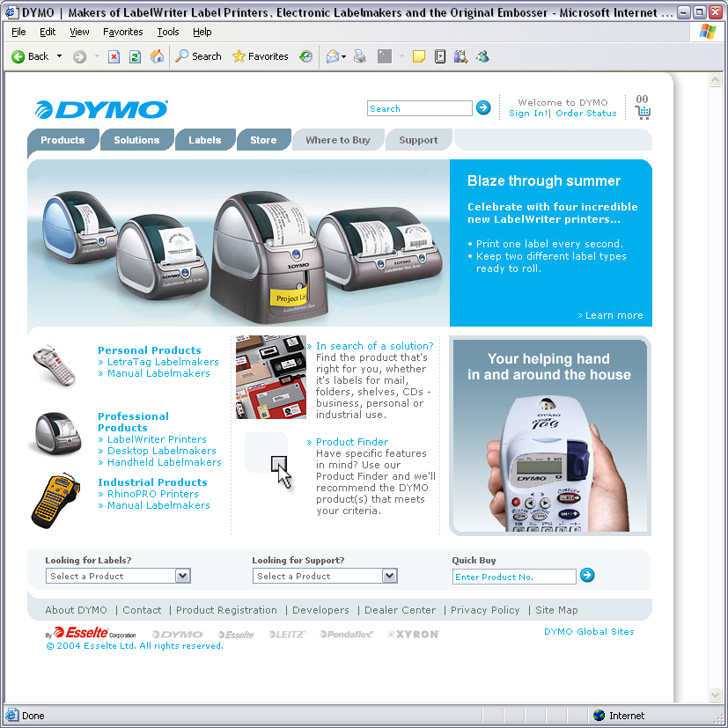The width and height of the screenshot is (728, 728).
Task: Click the Enter Product No. field
Action: pos(514,577)
